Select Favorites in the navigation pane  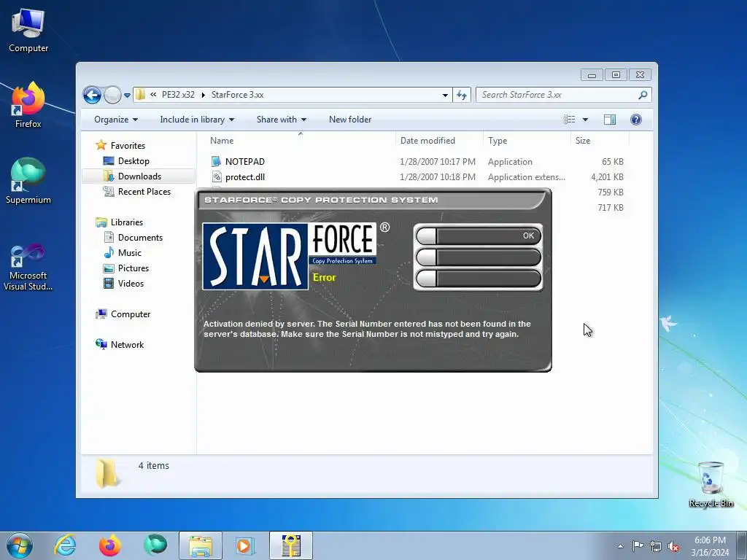128,146
